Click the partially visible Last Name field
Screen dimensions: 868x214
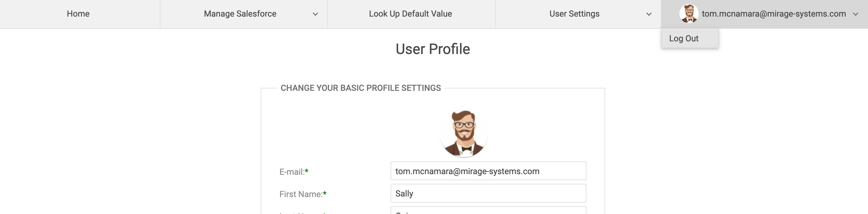click(x=488, y=210)
